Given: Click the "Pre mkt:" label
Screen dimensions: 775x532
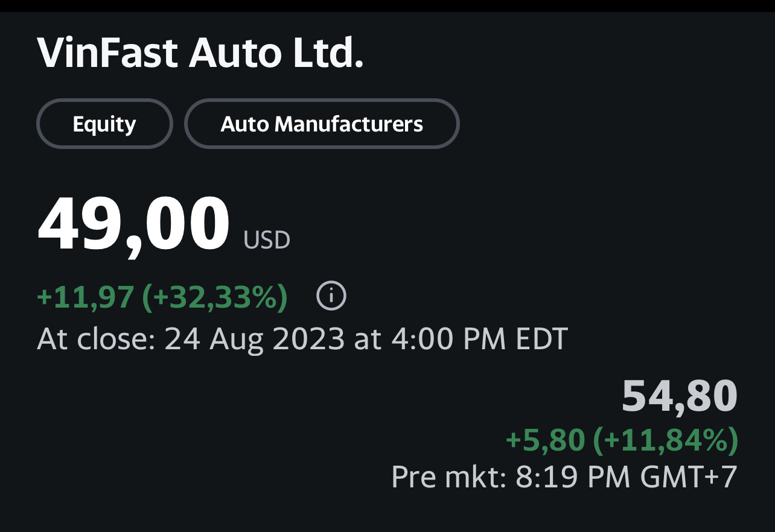Looking at the screenshot, I should [450, 477].
